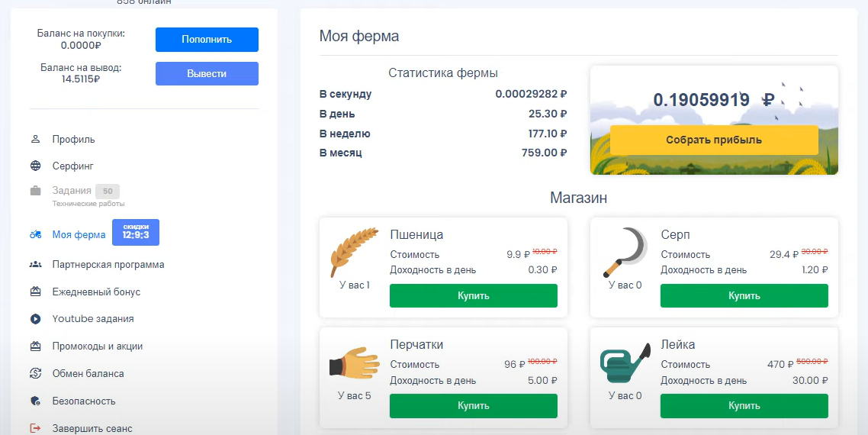Image resolution: width=868 pixels, height=435 pixels.
Task: Click the Статистика фермы heading
Action: (443, 72)
